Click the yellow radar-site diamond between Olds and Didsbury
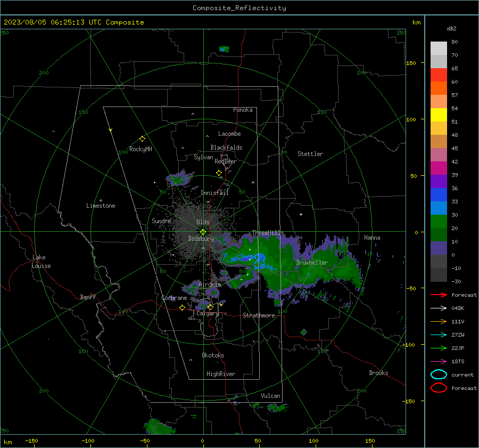 point(203,232)
